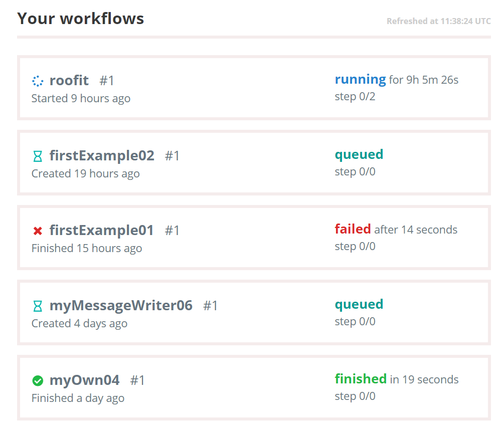The height and width of the screenshot is (429, 504).
Task: Click the green finished status label
Action: point(360,379)
